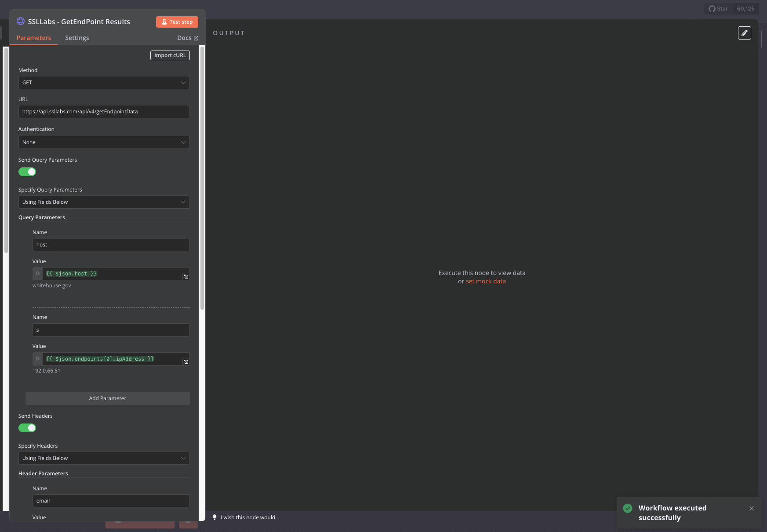Click the query parameter name field 's'

click(111, 330)
